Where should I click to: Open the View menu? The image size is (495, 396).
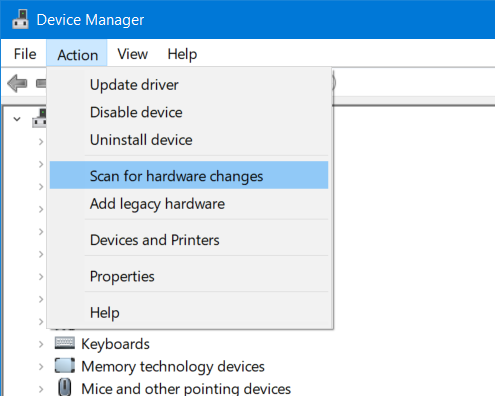click(x=133, y=54)
